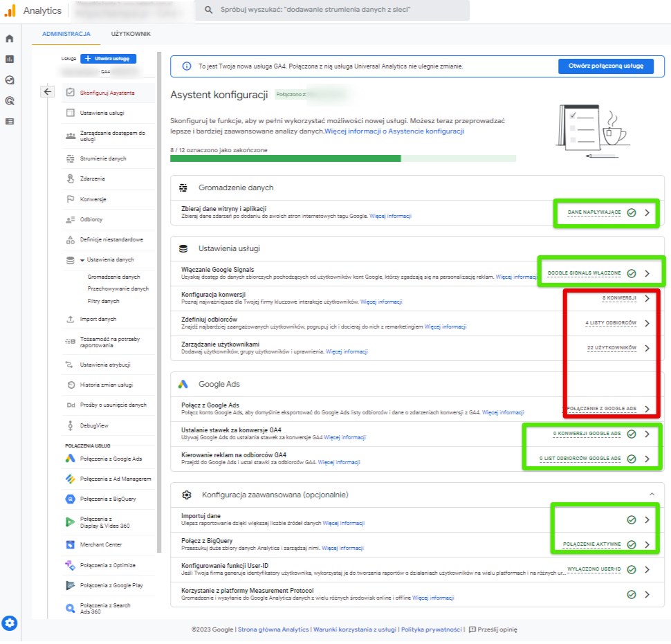Image resolution: width=671 pixels, height=644 pixels.
Task: Open the Połączenia z BigQuery link item
Action: point(109,500)
